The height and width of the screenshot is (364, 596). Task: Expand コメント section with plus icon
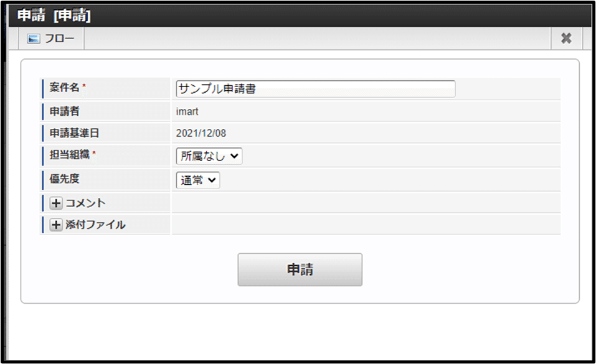(x=56, y=203)
